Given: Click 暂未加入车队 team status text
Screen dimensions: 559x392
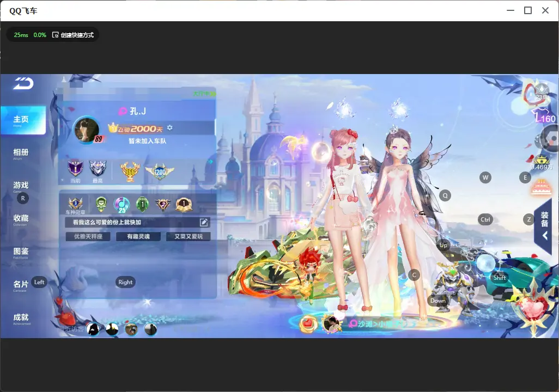Looking at the screenshot, I should point(147,141).
